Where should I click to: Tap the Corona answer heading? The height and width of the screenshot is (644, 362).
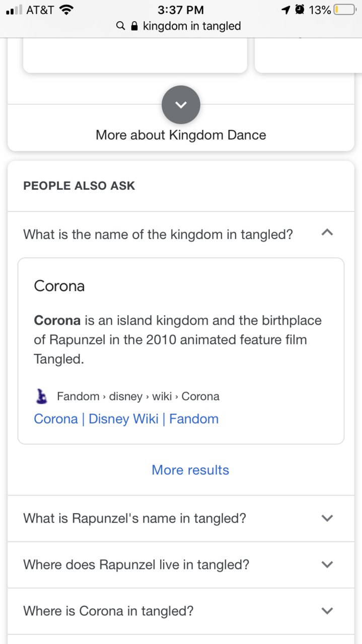point(59,286)
